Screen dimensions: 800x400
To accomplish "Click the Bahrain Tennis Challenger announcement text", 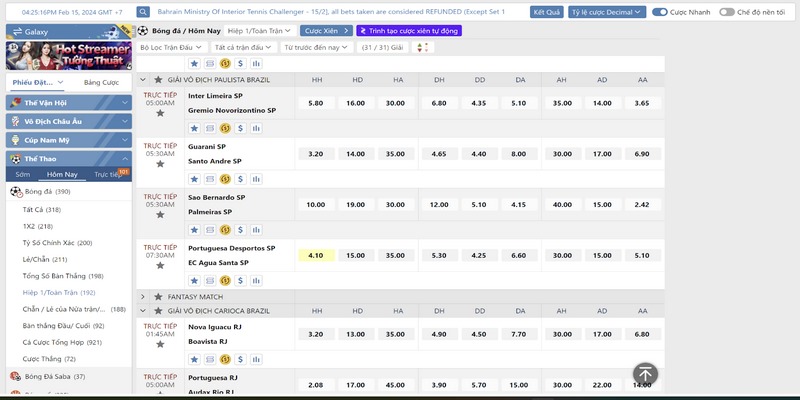I will click(x=331, y=12).
